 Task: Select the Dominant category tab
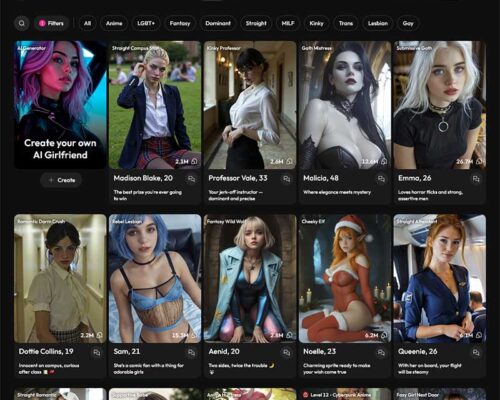(x=218, y=23)
